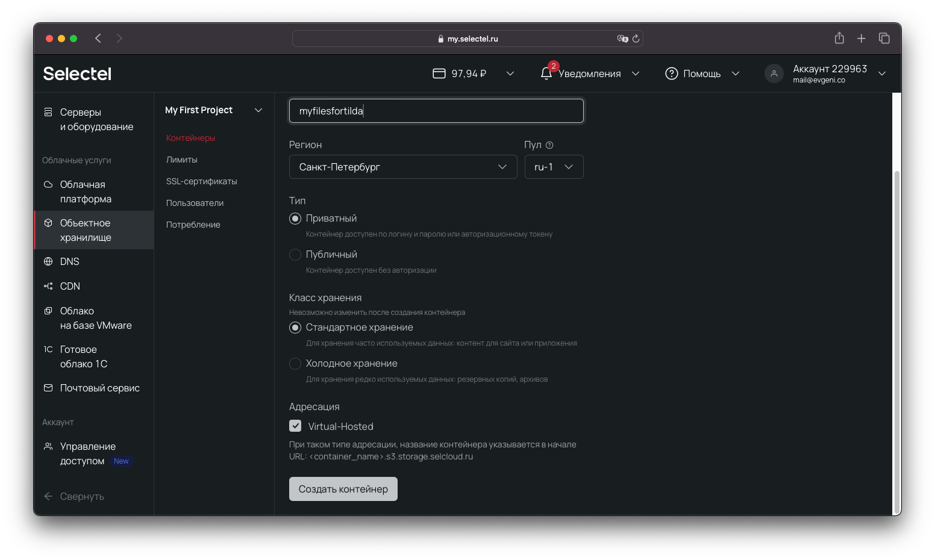Click the my.selectel.ru address bar
This screenshot has height=560, width=935.
coord(467,39)
